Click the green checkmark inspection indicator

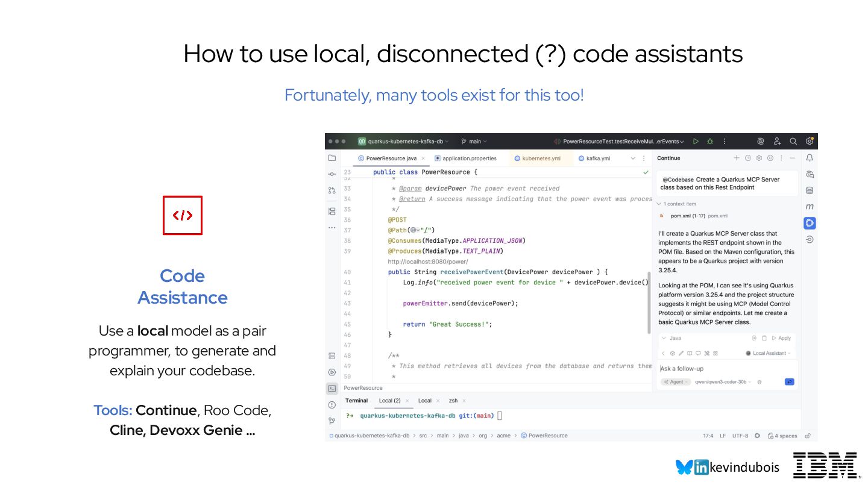point(646,172)
